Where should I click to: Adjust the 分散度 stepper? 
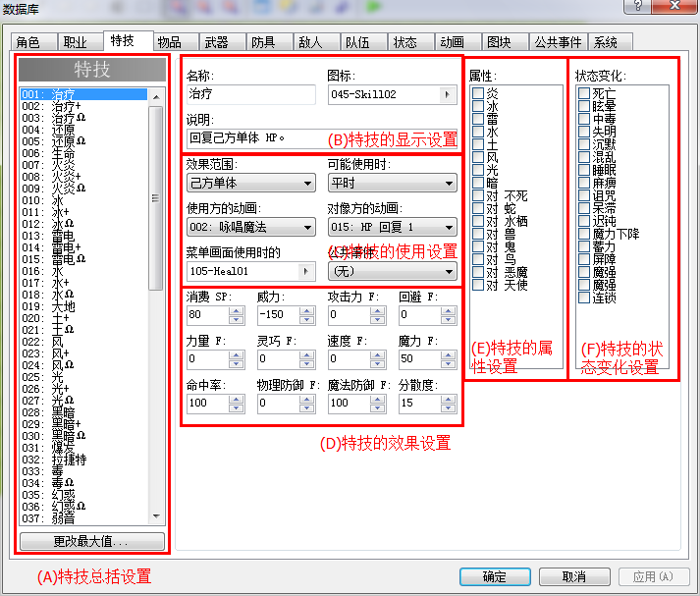pyautogui.click(x=449, y=404)
